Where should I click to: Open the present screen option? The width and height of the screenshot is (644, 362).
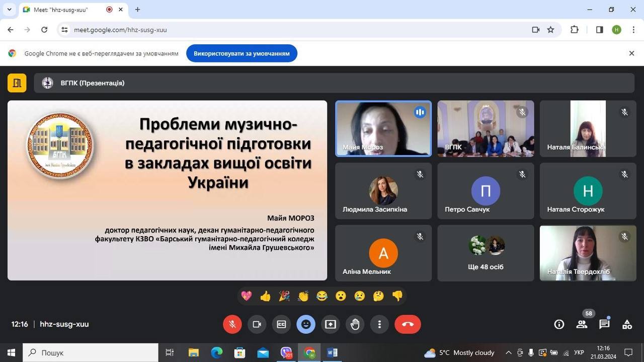[x=331, y=324]
